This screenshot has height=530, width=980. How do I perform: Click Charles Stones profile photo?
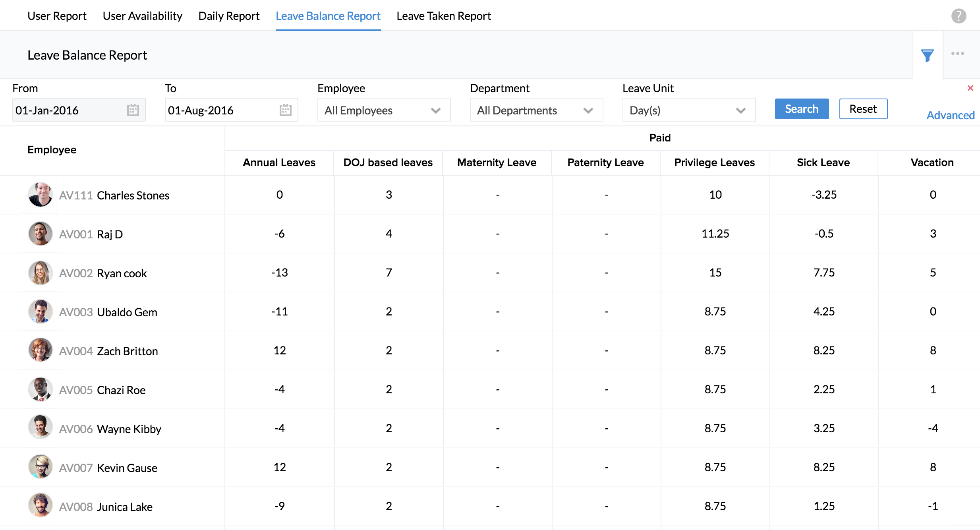(41, 195)
